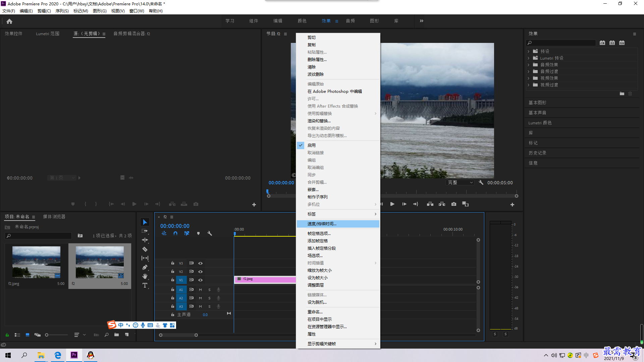Click Export Frame camera in program monitor
The image size is (644, 362).
coord(454,204)
